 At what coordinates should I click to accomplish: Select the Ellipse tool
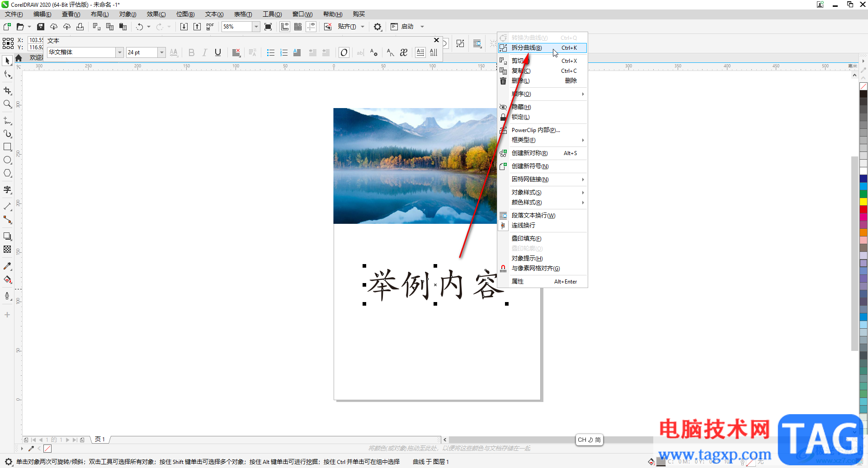(7, 160)
